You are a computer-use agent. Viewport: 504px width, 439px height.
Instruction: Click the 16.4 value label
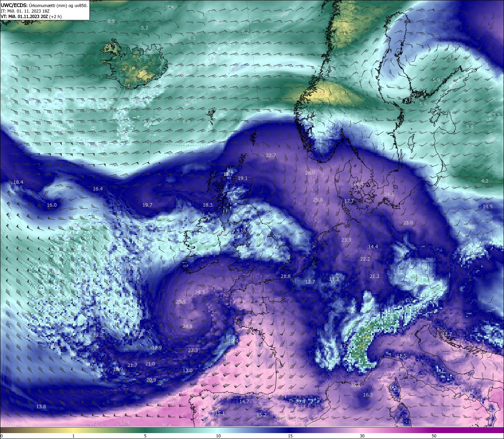(x=98, y=189)
